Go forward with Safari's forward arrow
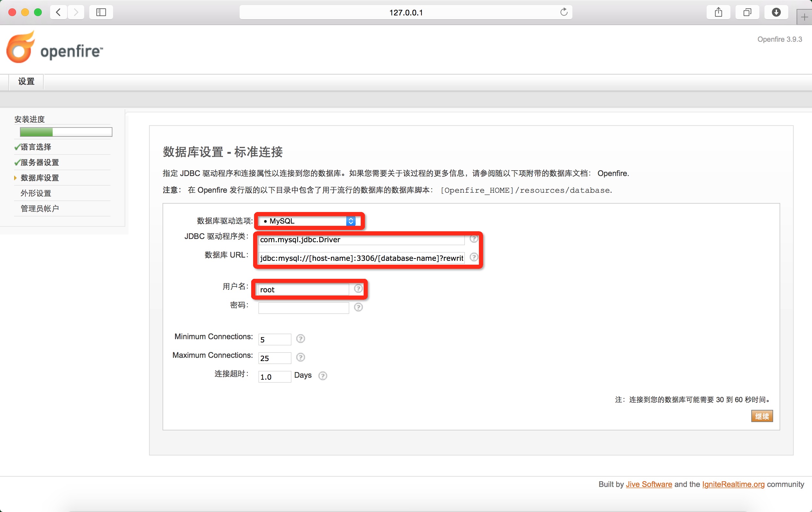 pyautogui.click(x=76, y=13)
